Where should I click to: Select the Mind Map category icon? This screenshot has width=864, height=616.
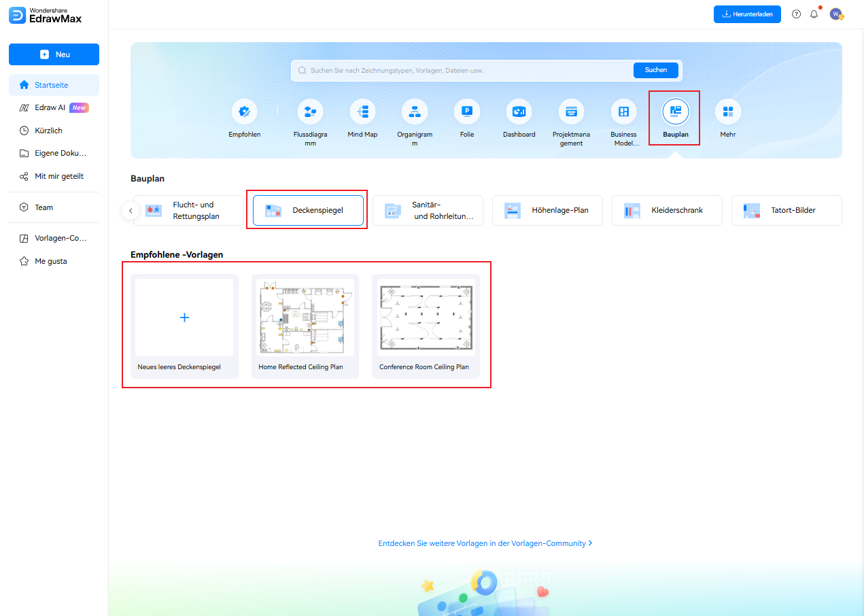pyautogui.click(x=362, y=112)
